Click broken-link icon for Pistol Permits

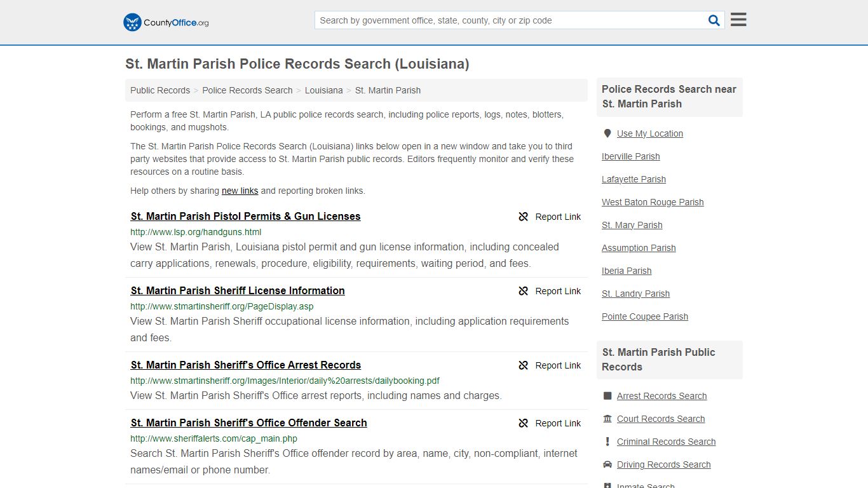(x=524, y=217)
